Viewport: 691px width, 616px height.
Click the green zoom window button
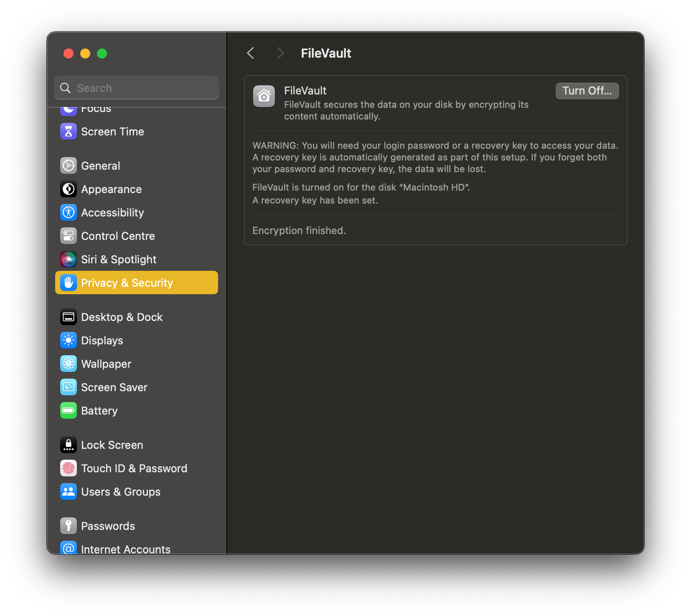[x=102, y=53]
